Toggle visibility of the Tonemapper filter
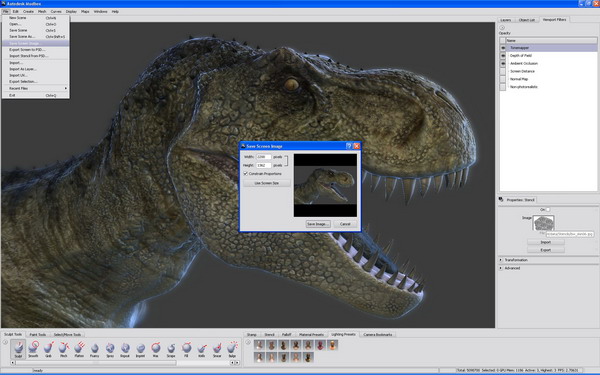The image size is (600, 375). point(503,48)
